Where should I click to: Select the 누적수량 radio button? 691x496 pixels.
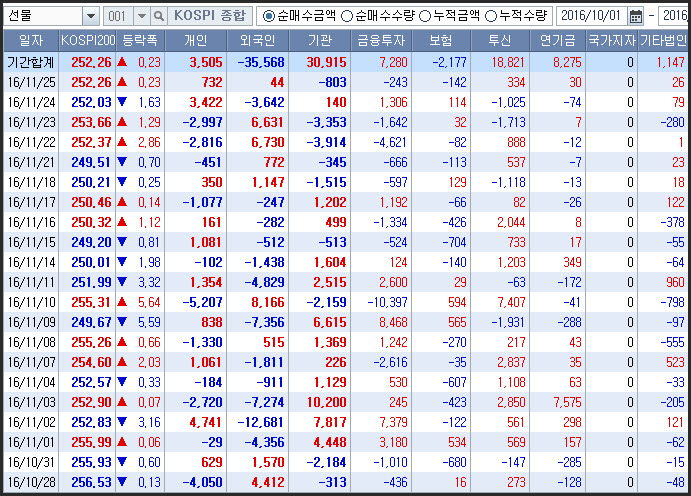click(491, 16)
